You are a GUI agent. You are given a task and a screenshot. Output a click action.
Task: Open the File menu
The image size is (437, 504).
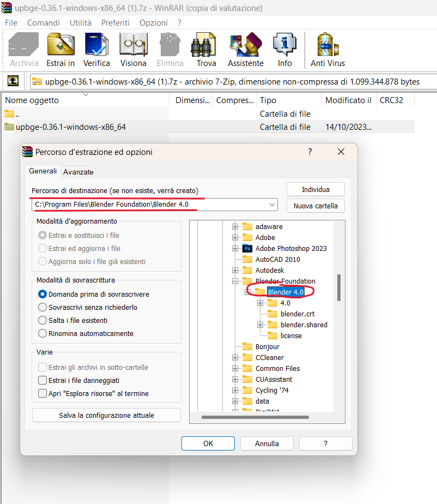(x=11, y=23)
